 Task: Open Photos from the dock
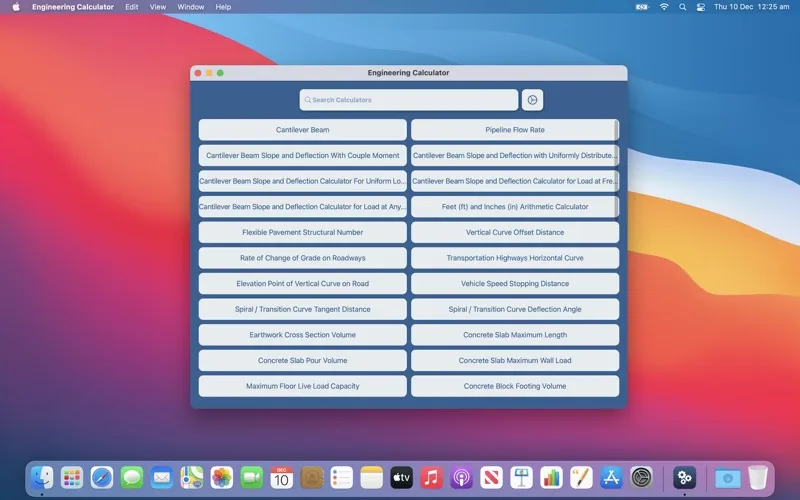coord(222,478)
